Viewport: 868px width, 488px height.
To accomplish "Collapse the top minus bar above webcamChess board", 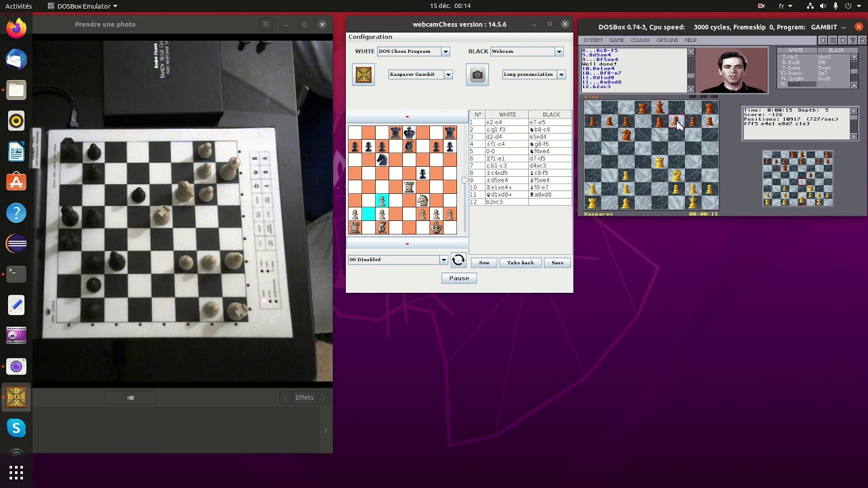I will coord(407,117).
